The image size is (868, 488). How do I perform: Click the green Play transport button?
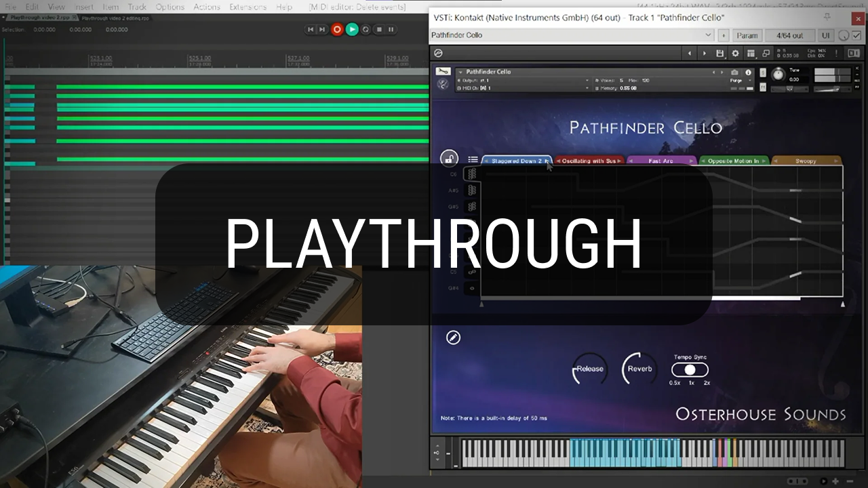[x=351, y=29]
